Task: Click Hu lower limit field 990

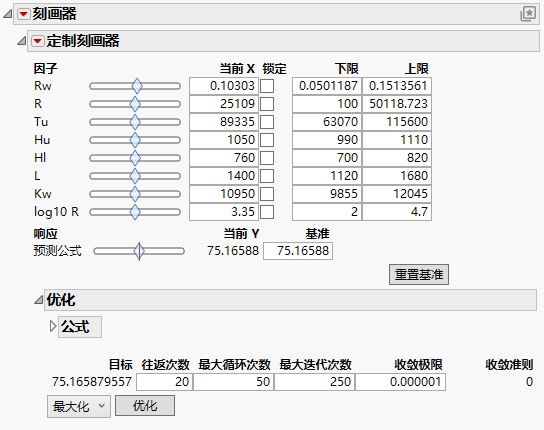Action: tap(327, 140)
